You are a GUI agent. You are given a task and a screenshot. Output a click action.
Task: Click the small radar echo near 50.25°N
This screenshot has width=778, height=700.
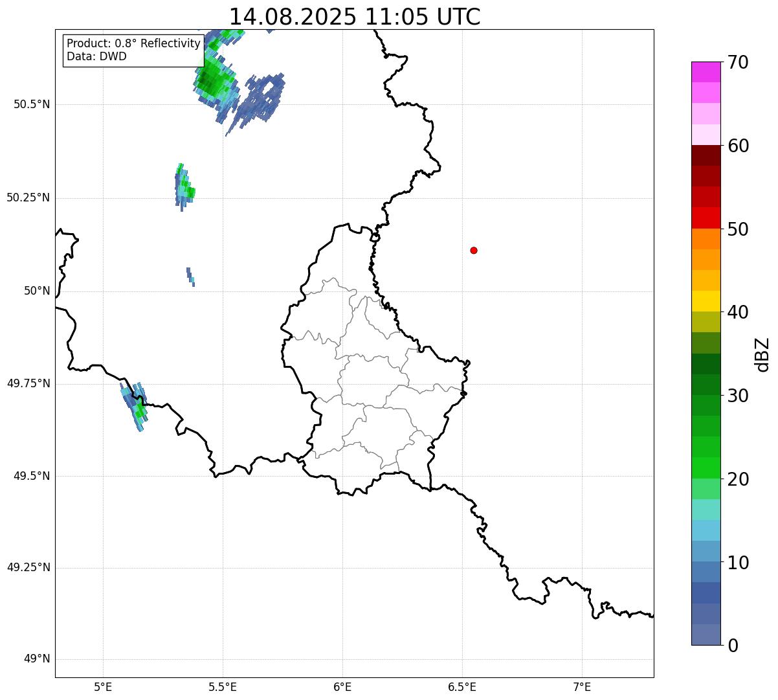point(184,186)
